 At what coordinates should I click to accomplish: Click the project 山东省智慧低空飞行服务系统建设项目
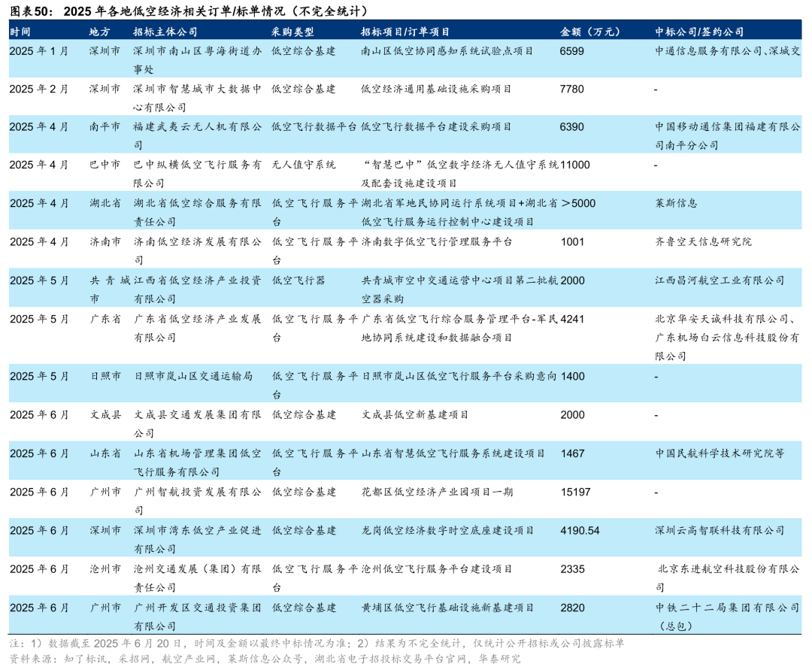453,453
